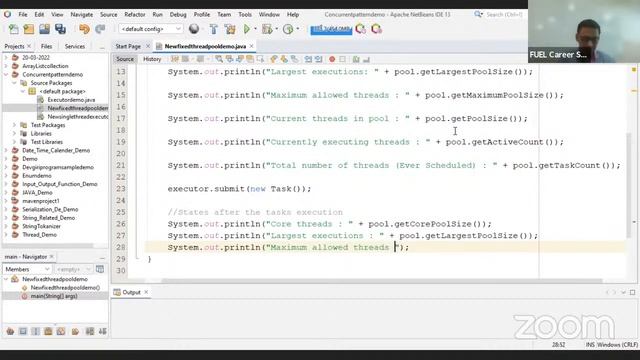Open the File menu
The height and width of the screenshot is (360, 640).
(23, 14)
